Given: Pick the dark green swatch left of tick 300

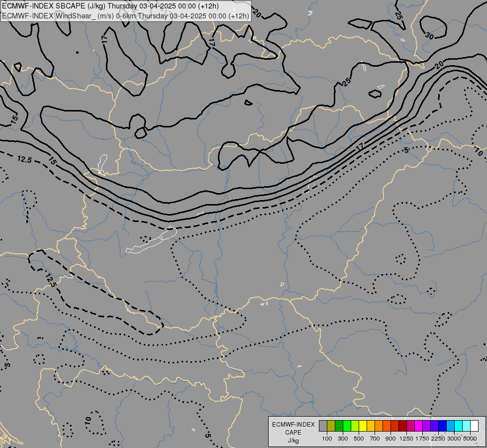Looking at the screenshot, I should pyautogui.click(x=339, y=426).
